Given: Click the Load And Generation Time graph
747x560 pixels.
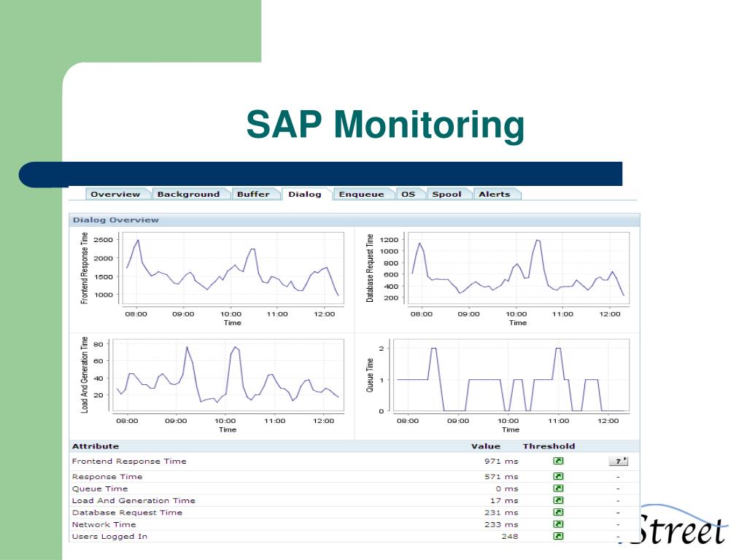Looking at the screenshot, I should click(x=228, y=376).
